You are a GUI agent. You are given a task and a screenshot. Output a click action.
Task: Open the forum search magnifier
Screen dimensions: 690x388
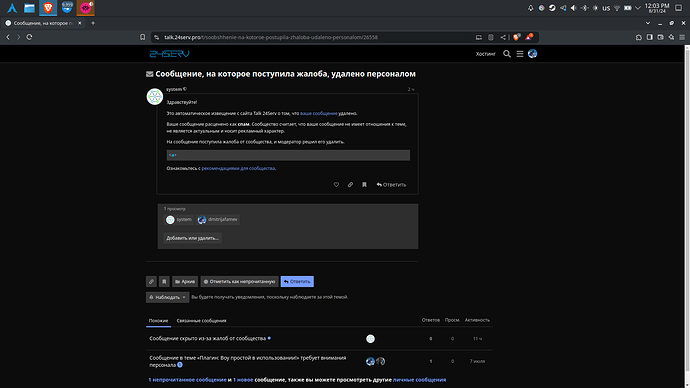coord(507,54)
